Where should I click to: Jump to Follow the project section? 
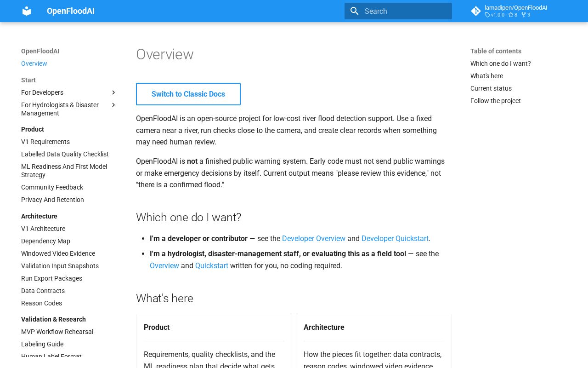click(x=495, y=101)
